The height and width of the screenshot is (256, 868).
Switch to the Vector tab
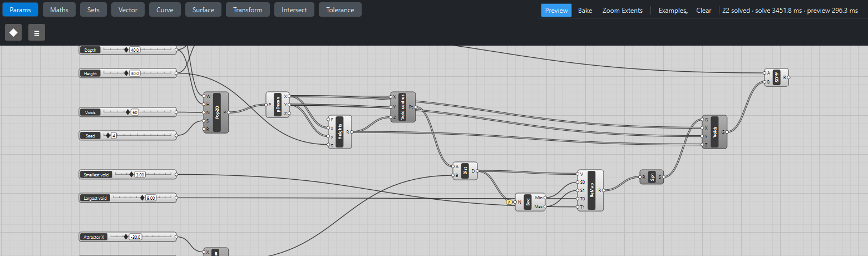(128, 9)
